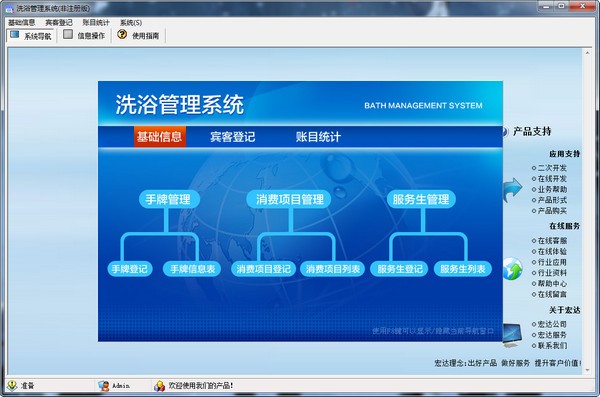The height and width of the screenshot is (397, 600).
Task: Click the 准备 status icon in status bar
Action: tap(12, 385)
